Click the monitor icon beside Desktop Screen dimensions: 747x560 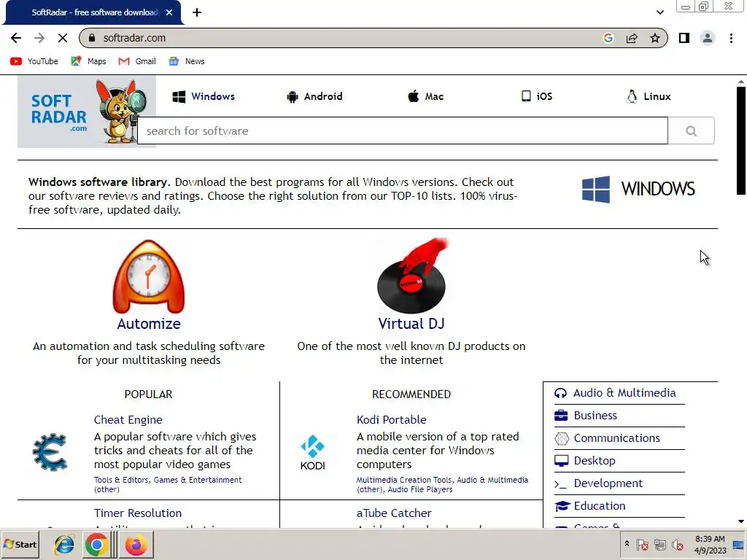coord(561,461)
